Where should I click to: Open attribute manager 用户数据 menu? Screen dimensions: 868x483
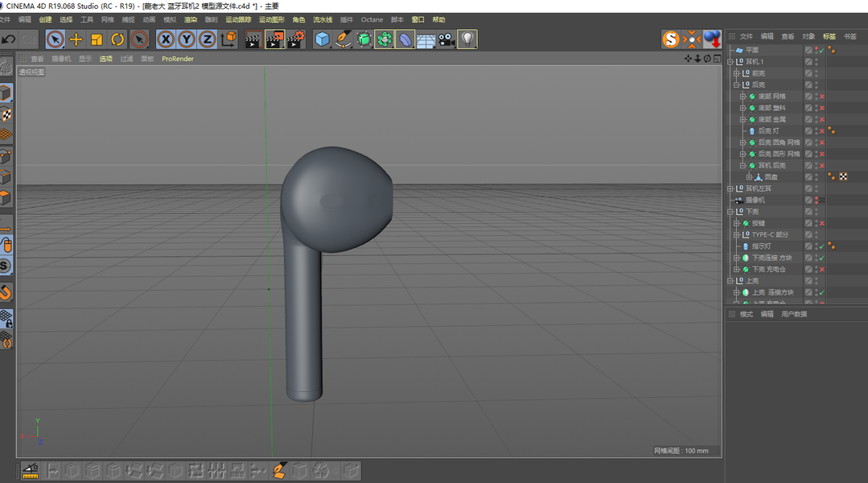pyautogui.click(x=794, y=314)
